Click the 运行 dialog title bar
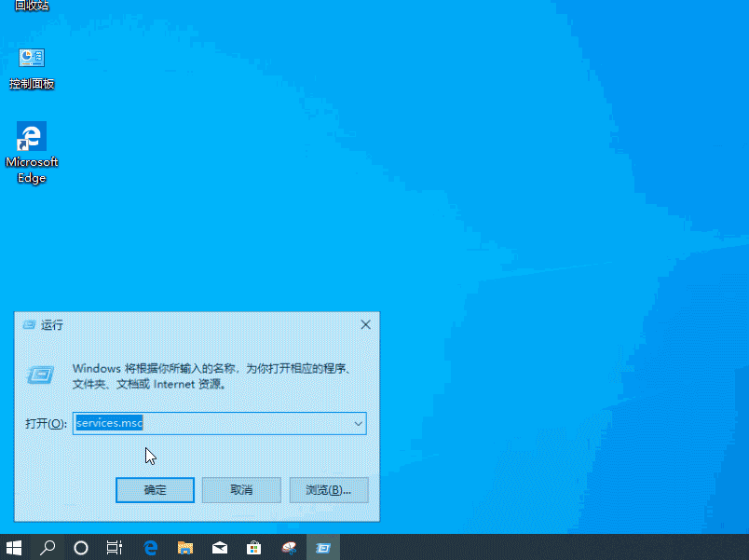The height and width of the screenshot is (560, 749). point(186,324)
